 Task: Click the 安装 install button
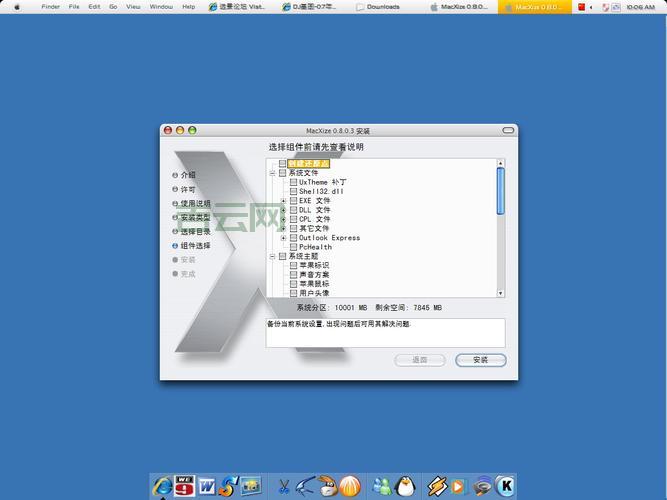(480, 360)
